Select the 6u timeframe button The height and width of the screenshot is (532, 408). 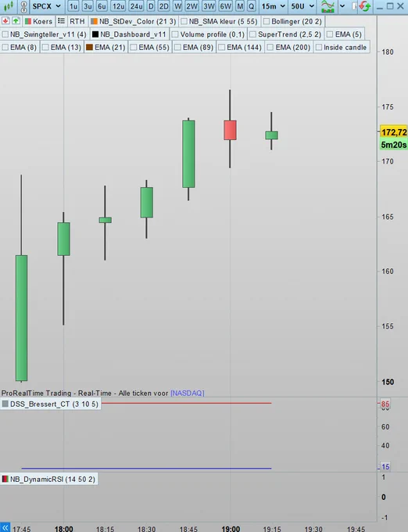(x=102, y=6)
